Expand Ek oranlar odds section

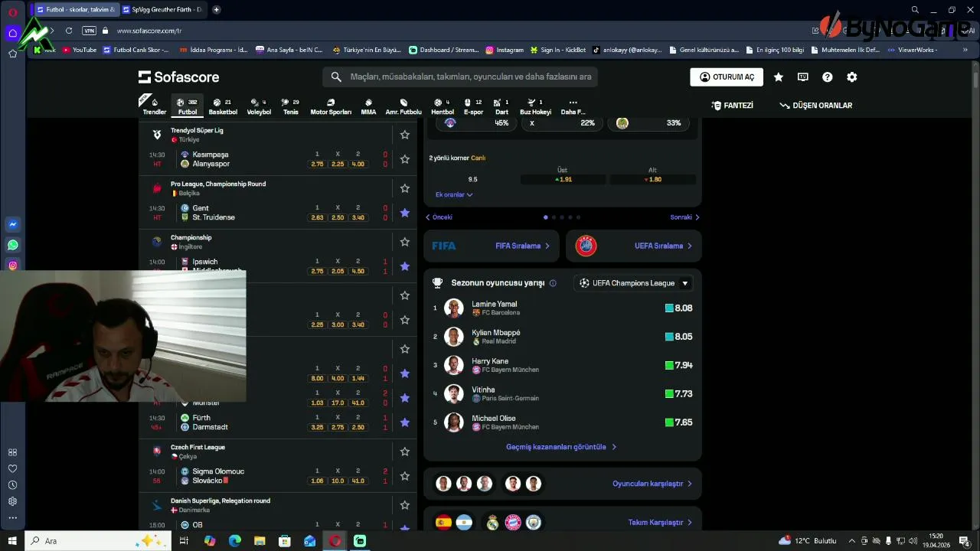[454, 194]
